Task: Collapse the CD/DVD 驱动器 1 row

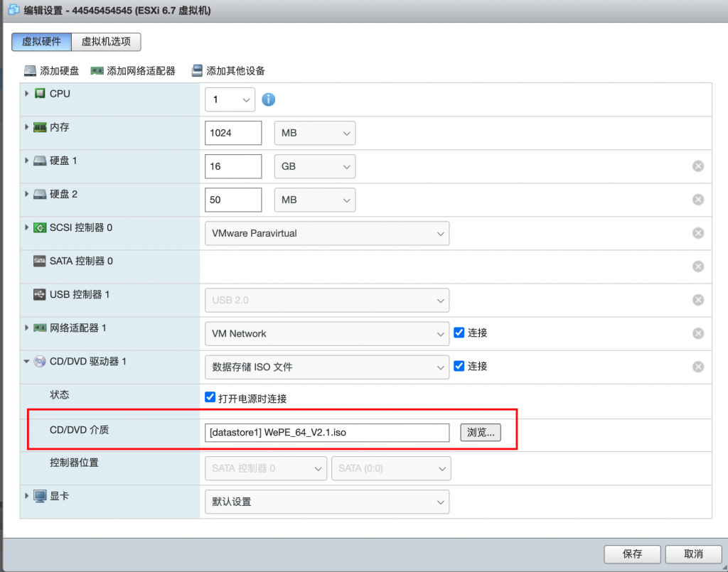Action: coord(26,362)
